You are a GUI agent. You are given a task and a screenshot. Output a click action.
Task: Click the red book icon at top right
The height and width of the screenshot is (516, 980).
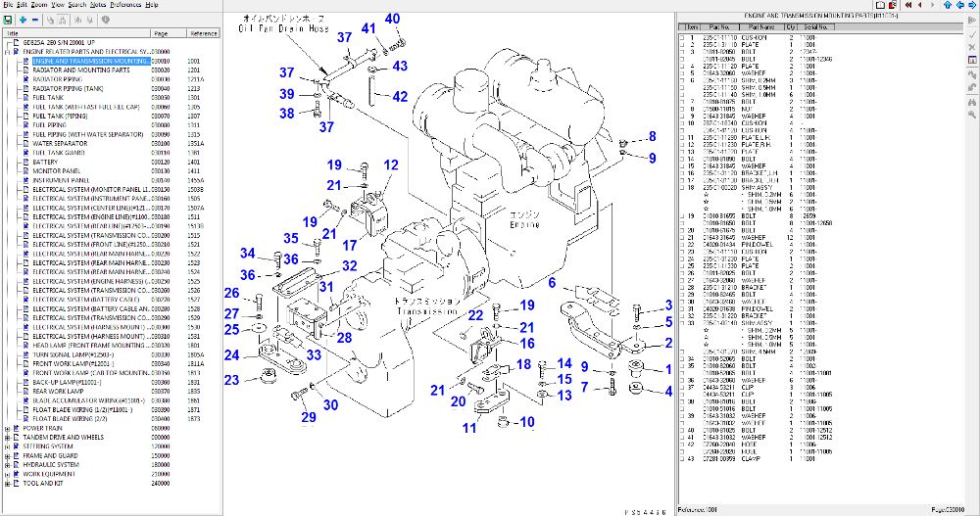(893, 5)
